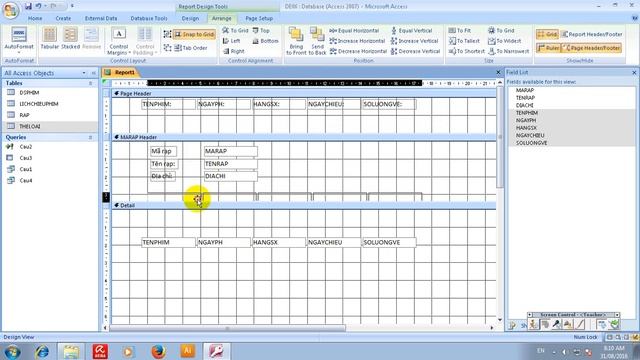
Task: Decrease vertical spacing
Action: click(415, 51)
